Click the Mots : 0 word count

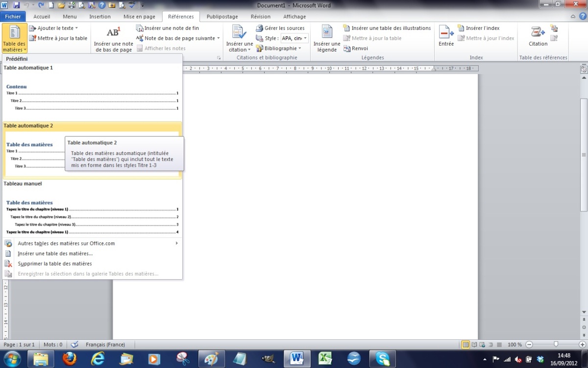(53, 344)
